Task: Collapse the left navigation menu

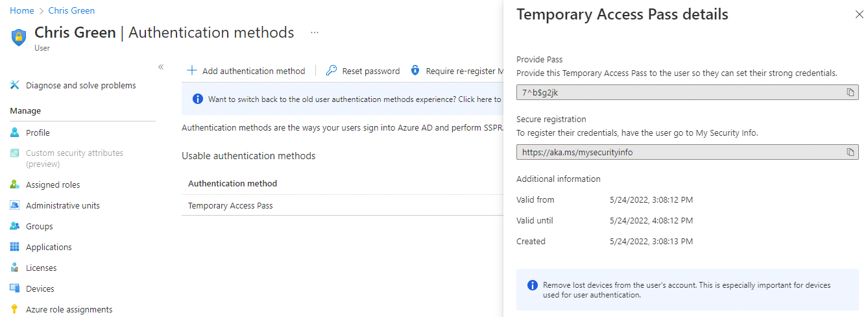Action: 161,67
